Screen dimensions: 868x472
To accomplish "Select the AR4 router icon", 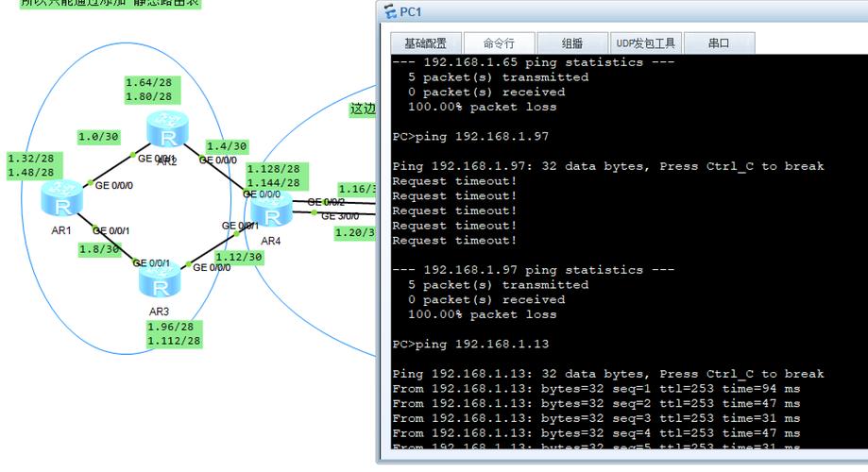I will pos(271,214).
